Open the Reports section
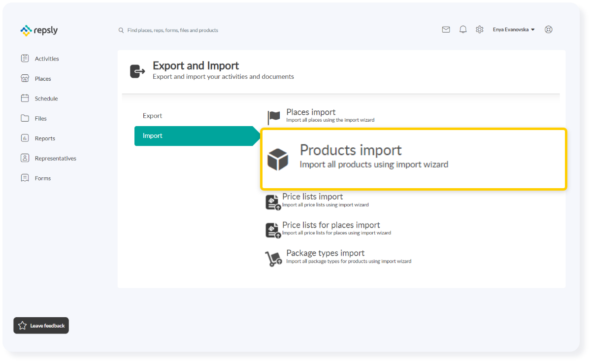The height and width of the screenshot is (364, 592). (x=45, y=138)
